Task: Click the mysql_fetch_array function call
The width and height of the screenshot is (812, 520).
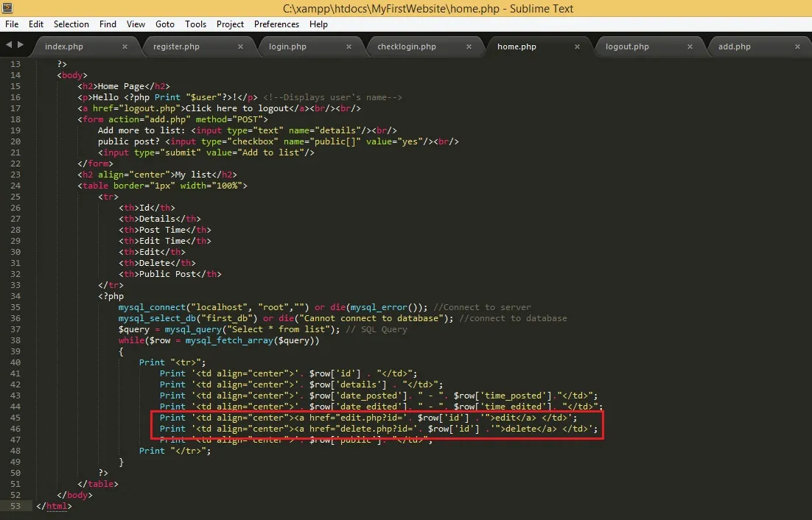Action: (229, 341)
